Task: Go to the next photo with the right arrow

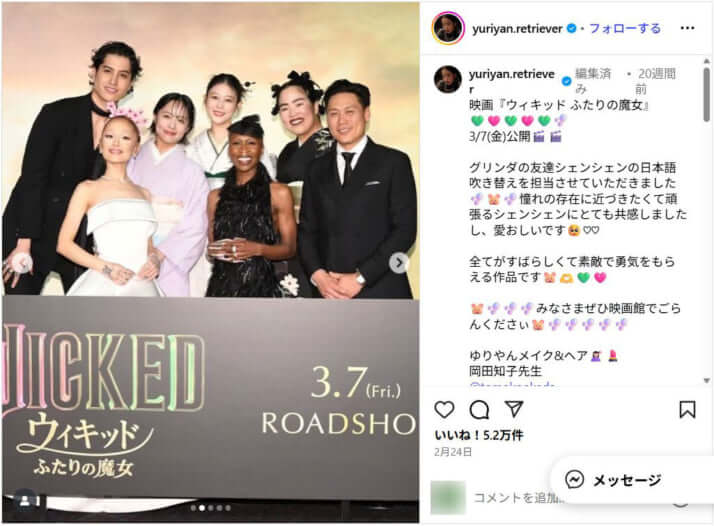Action: (399, 263)
